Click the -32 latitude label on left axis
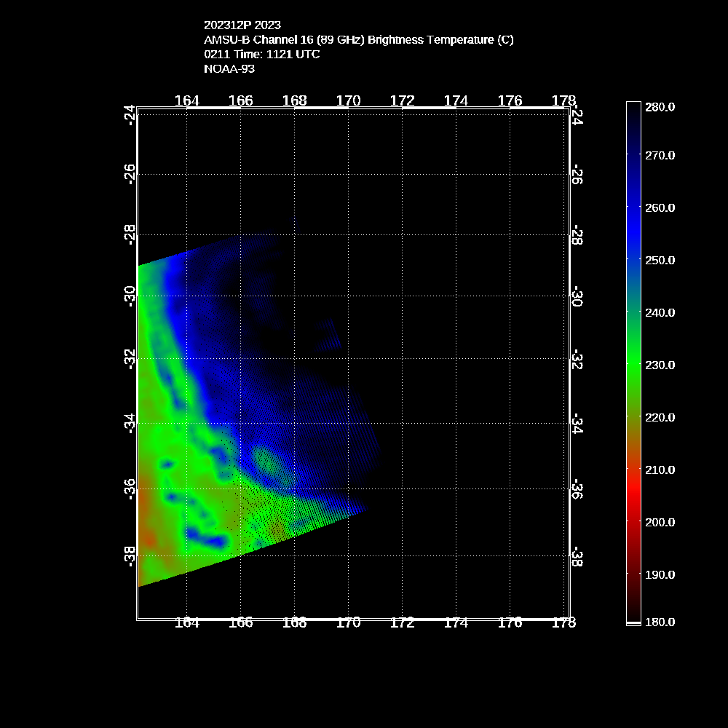The width and height of the screenshot is (728, 728). pos(130,359)
